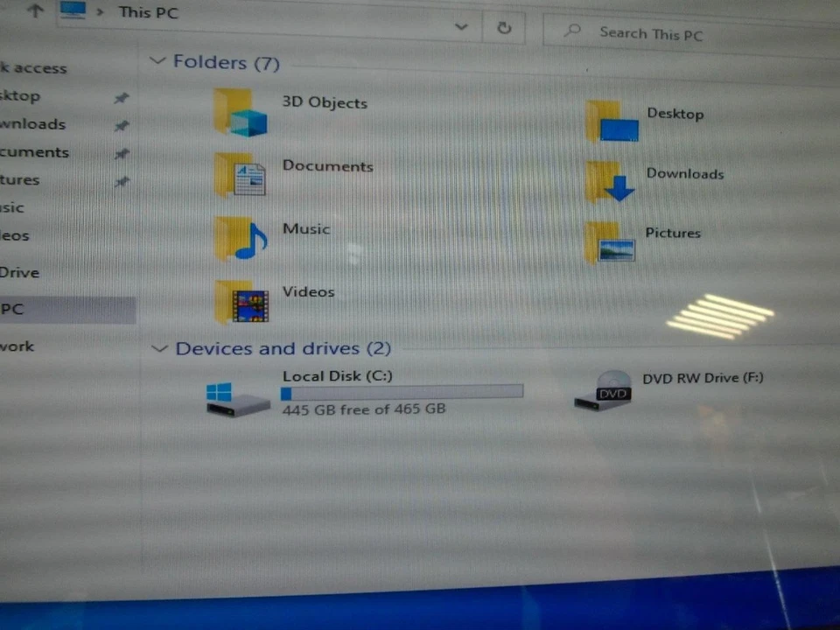Click the Local Disk C: storage usage bar

[402, 392]
